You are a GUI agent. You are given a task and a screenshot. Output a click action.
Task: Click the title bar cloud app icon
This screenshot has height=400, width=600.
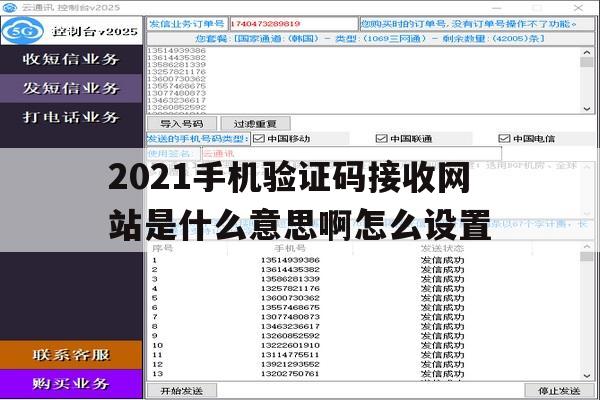[x=9, y=7]
